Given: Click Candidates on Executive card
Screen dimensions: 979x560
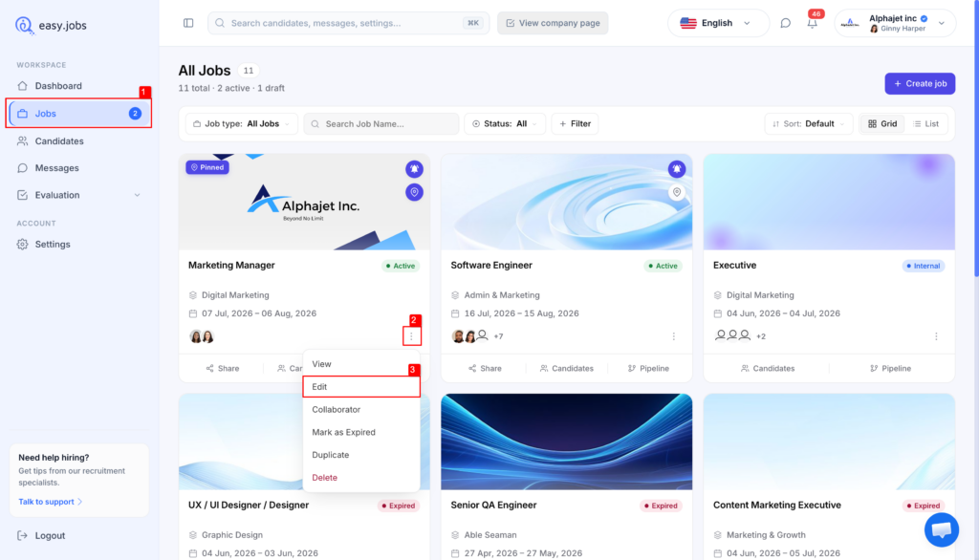Looking at the screenshot, I should 768,368.
